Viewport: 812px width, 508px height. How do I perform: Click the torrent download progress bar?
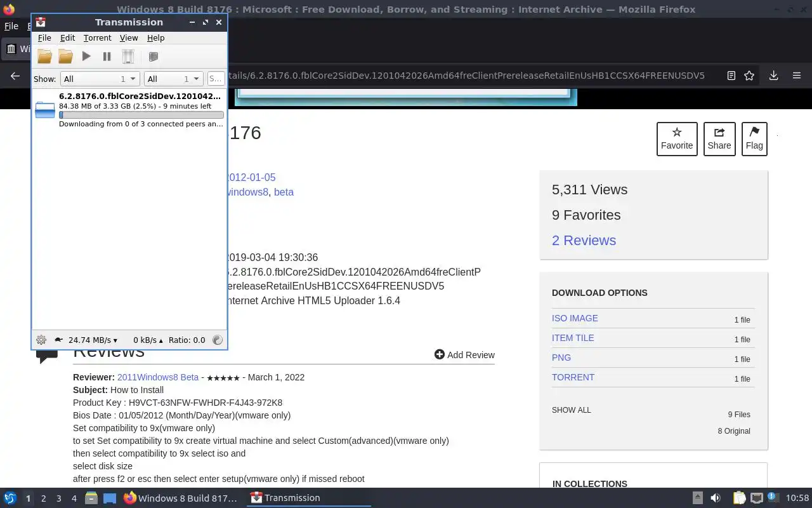point(141,115)
